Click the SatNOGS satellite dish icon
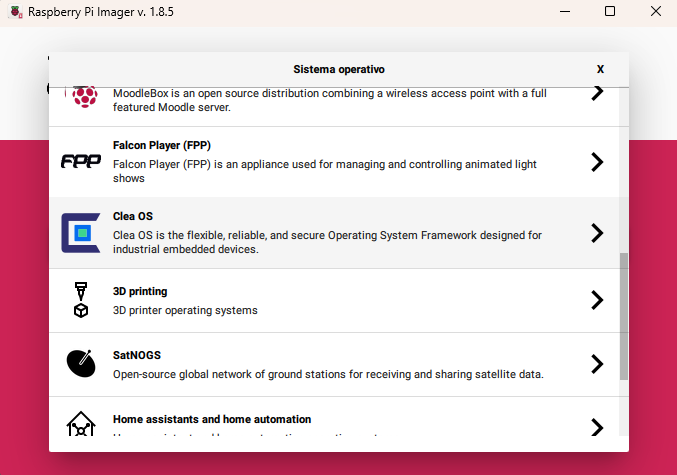Viewport: 677px width, 475px height. pos(81,363)
